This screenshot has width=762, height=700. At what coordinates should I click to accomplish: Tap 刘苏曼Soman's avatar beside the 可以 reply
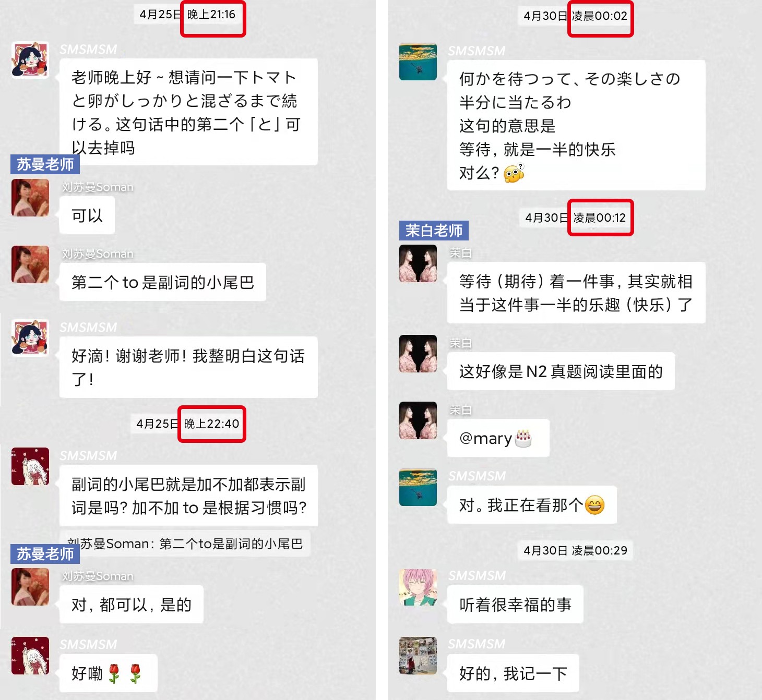30,198
